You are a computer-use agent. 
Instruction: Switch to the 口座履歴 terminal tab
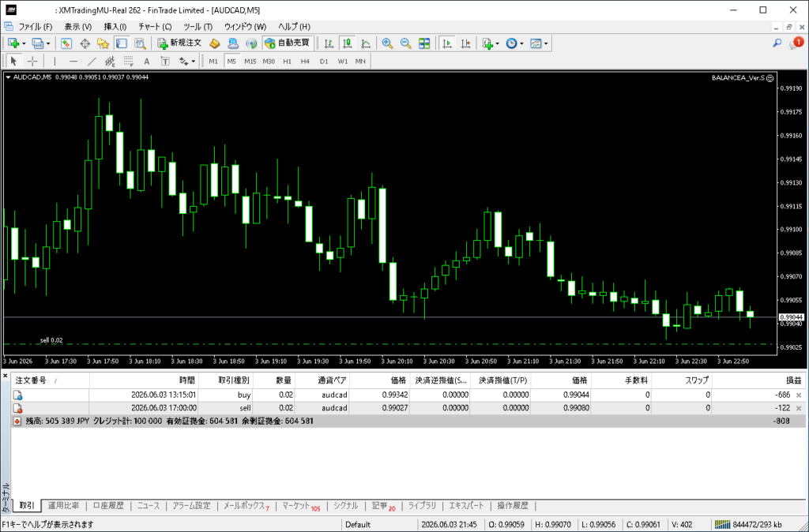point(108,506)
